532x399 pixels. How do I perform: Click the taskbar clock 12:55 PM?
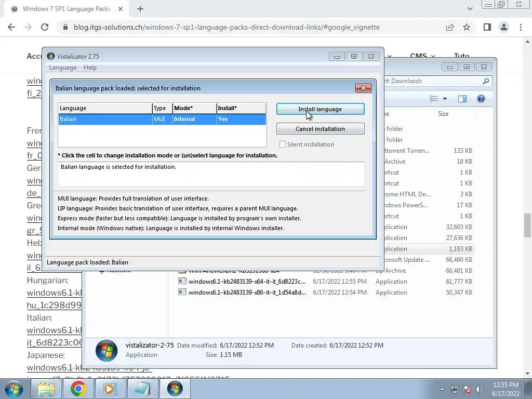[506, 385]
